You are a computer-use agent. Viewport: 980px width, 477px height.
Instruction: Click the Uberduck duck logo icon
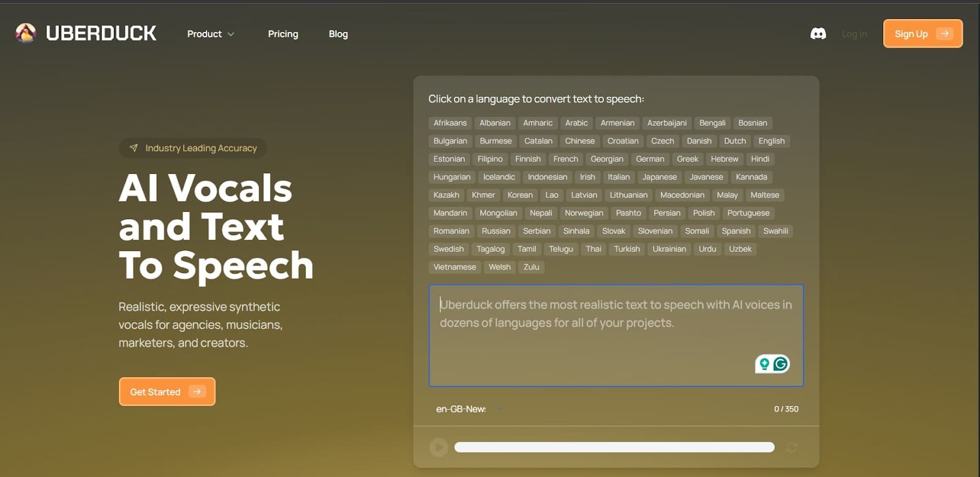click(26, 33)
